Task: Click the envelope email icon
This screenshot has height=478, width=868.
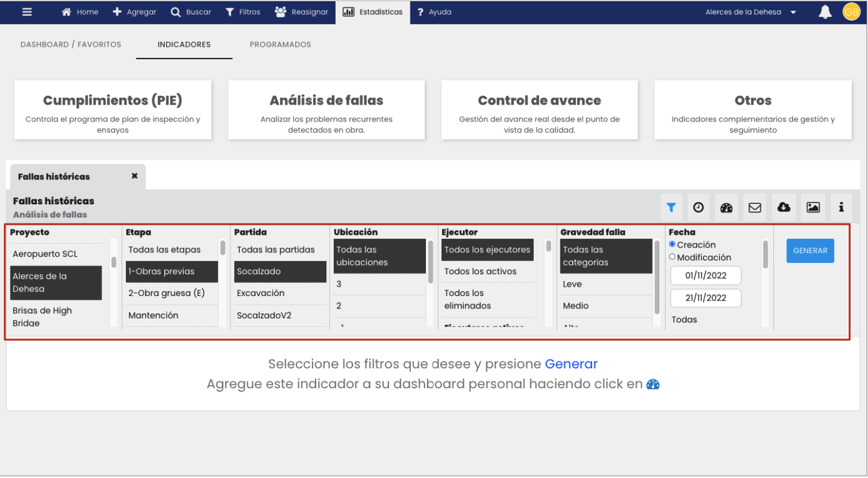Action: (755, 208)
